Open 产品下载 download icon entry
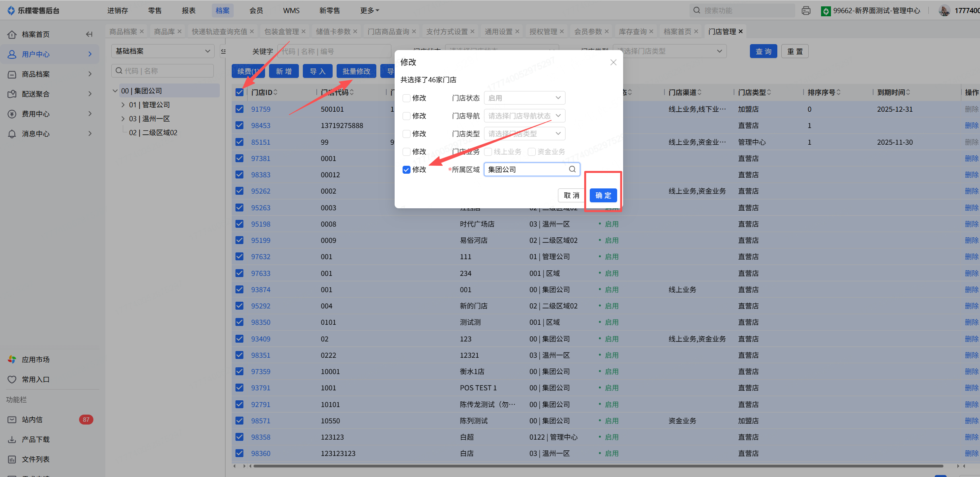 (12, 440)
